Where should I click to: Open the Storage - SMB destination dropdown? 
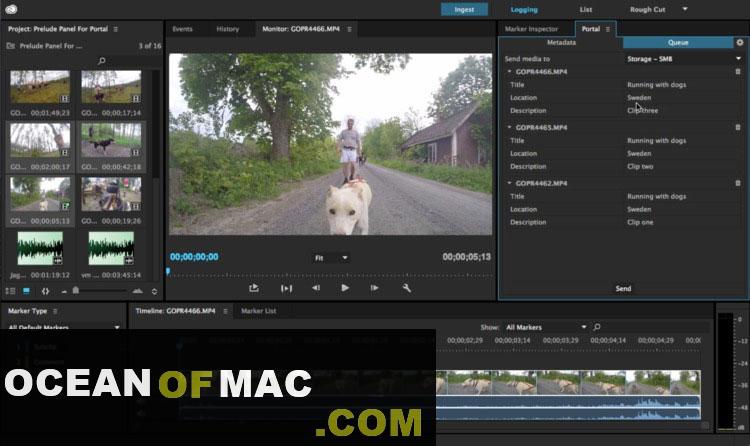pyautogui.click(x=684, y=59)
